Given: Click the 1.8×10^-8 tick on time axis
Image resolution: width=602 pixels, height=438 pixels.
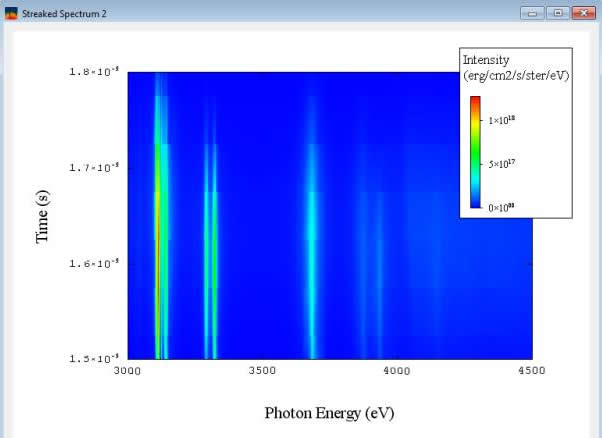Looking at the screenshot, I should point(95,72).
